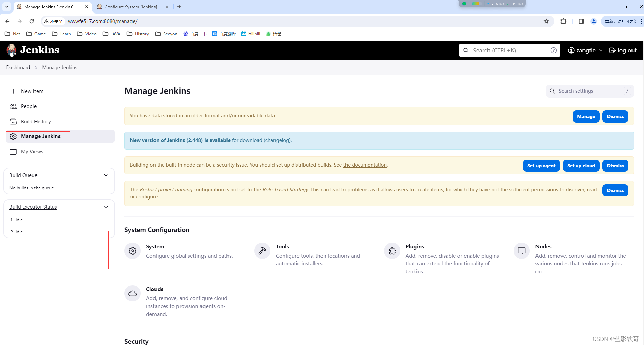The image size is (644, 345).
Task: Open the Build Executor Status link
Action: click(33, 207)
